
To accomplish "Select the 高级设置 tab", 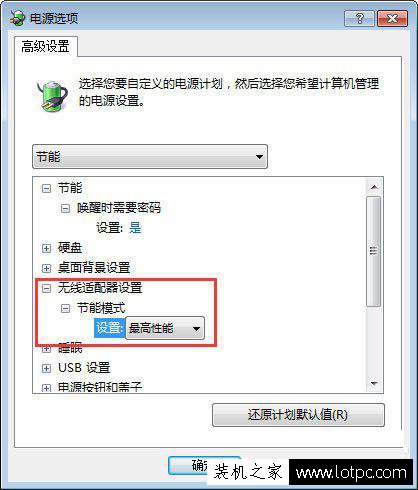I will click(x=46, y=46).
